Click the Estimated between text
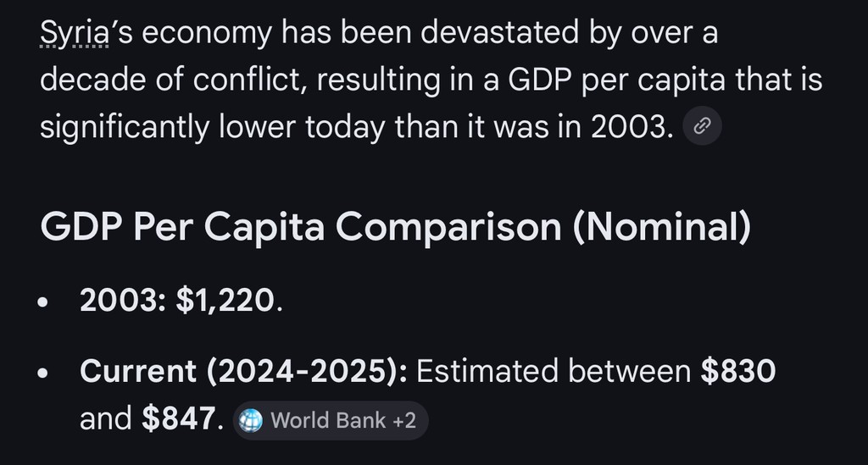Image resolution: width=868 pixels, height=465 pixels. click(554, 371)
